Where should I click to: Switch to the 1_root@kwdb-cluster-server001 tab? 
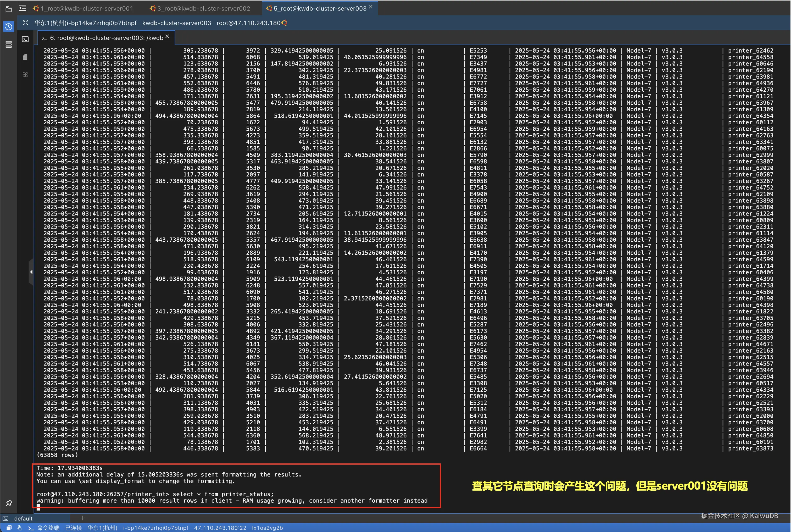(83, 8)
